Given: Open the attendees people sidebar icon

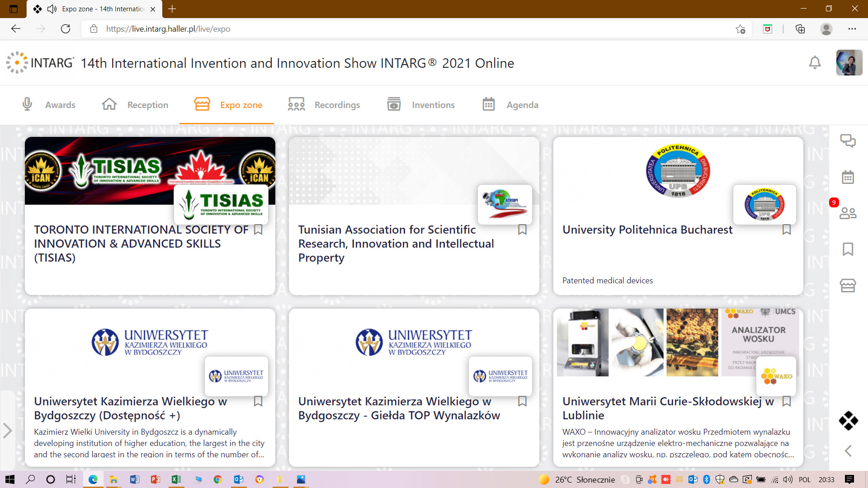Looking at the screenshot, I should 848,213.
